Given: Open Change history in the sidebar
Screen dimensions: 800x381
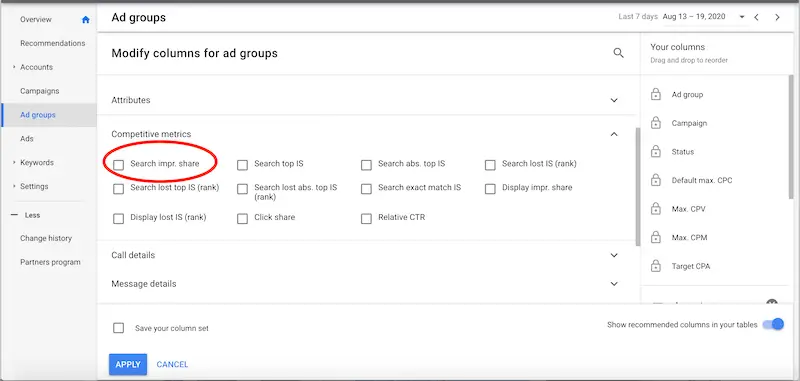Looking at the screenshot, I should point(46,238).
